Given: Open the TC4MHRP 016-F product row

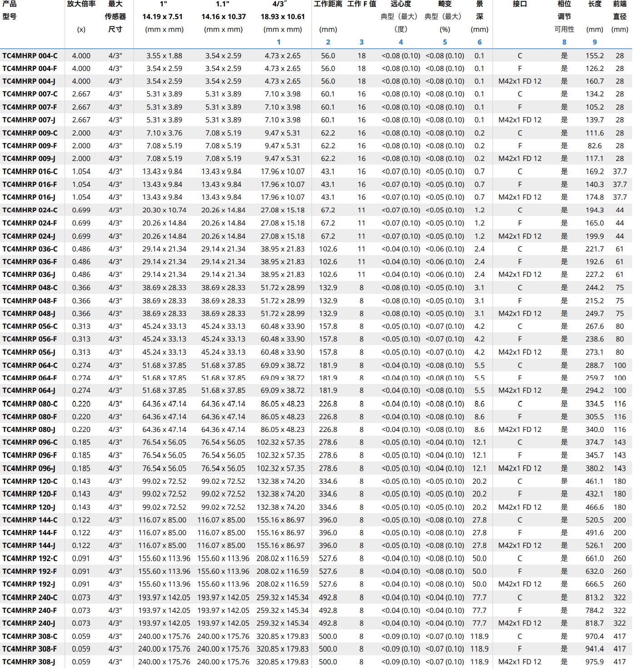Looking at the screenshot, I should pyautogui.click(x=30, y=185).
